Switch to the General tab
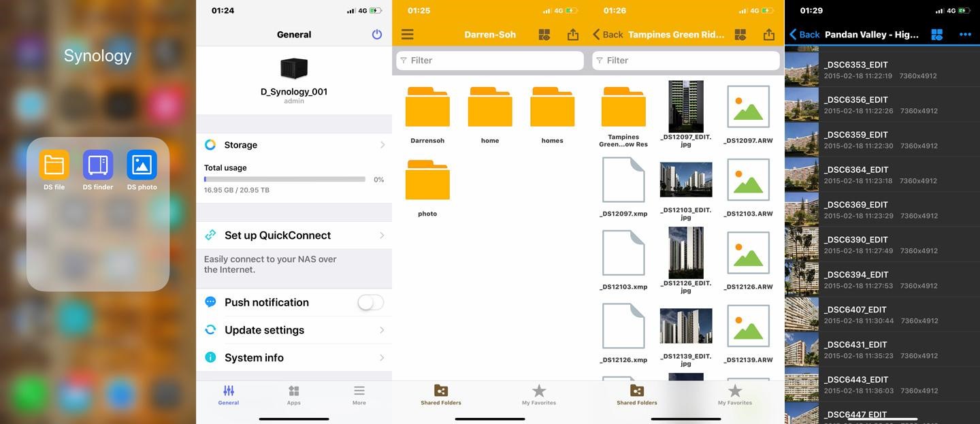Image resolution: width=980 pixels, height=424 pixels. click(229, 395)
